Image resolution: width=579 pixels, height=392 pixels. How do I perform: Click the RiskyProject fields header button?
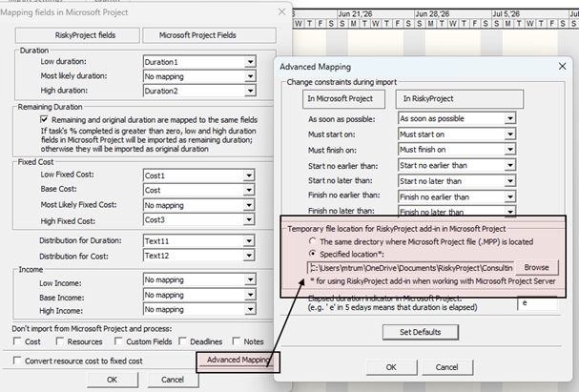tap(77, 35)
